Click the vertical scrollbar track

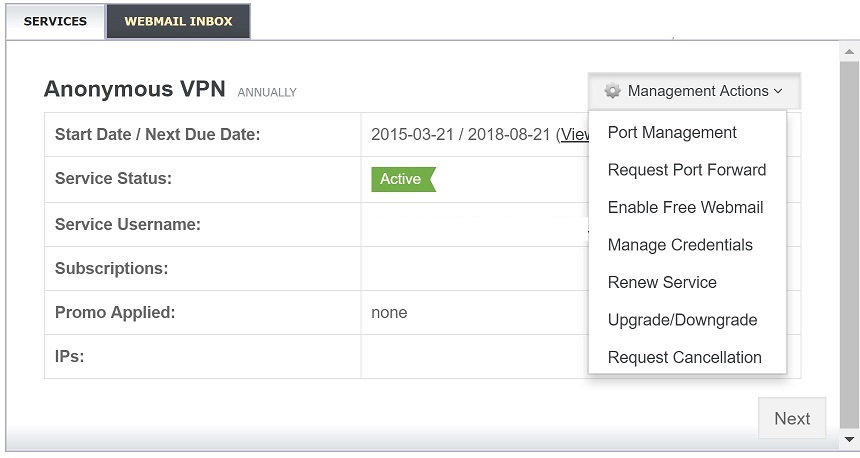point(849,246)
